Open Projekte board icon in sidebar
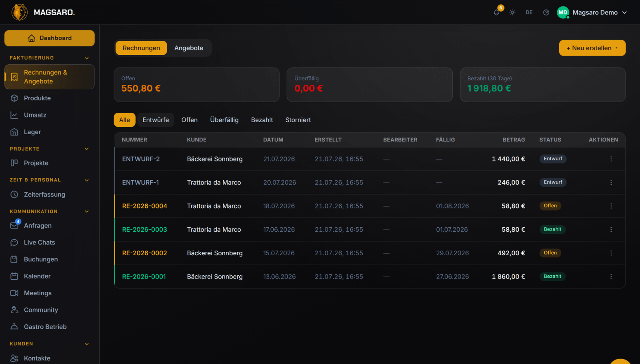 point(14,163)
